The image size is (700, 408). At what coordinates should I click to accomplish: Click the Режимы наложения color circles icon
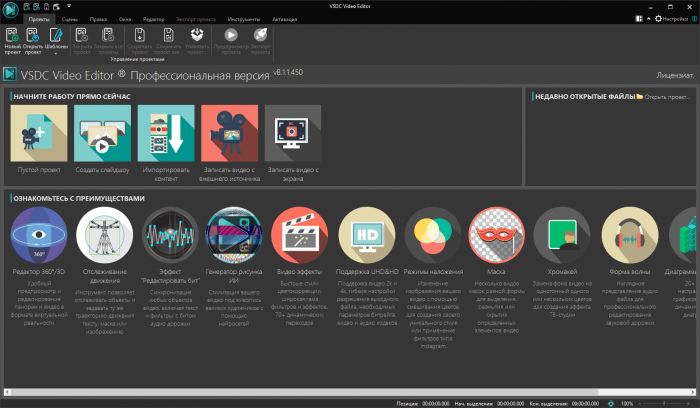[x=433, y=235]
